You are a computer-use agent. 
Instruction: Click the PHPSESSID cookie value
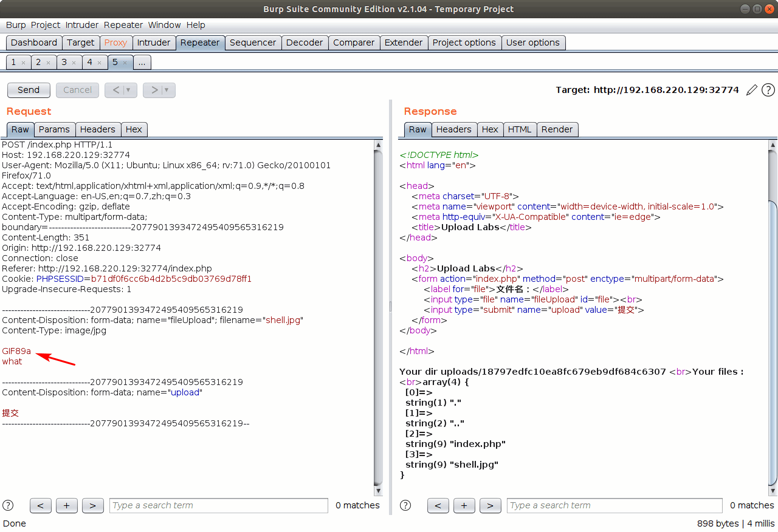[x=171, y=279]
